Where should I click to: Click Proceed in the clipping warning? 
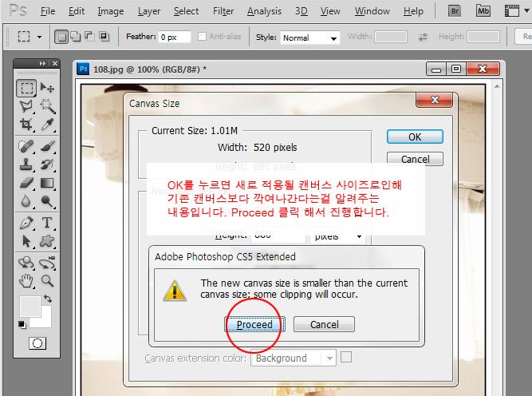(254, 324)
